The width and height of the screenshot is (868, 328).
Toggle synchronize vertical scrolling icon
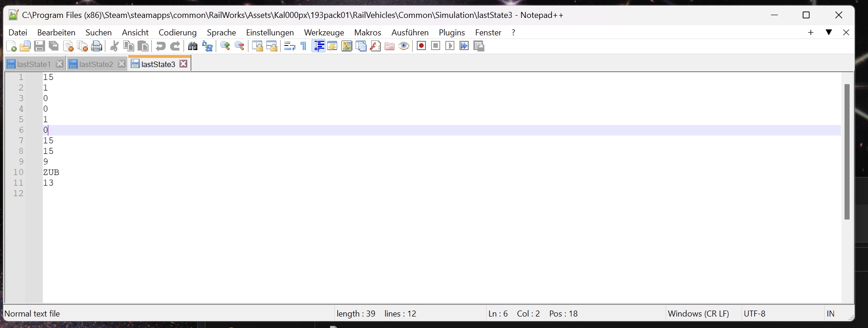click(257, 46)
